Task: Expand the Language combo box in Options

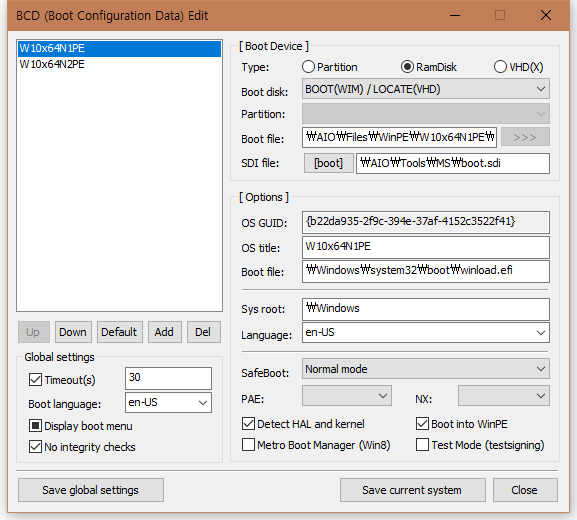Action: click(x=426, y=333)
